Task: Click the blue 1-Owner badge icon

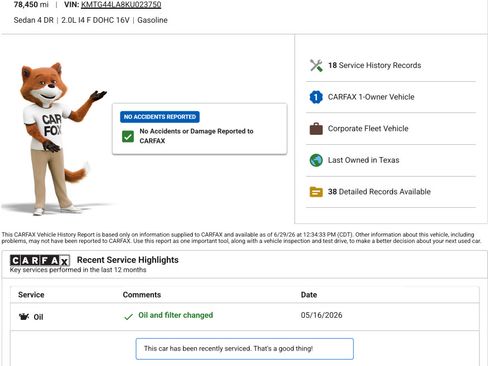Action: coord(316,97)
